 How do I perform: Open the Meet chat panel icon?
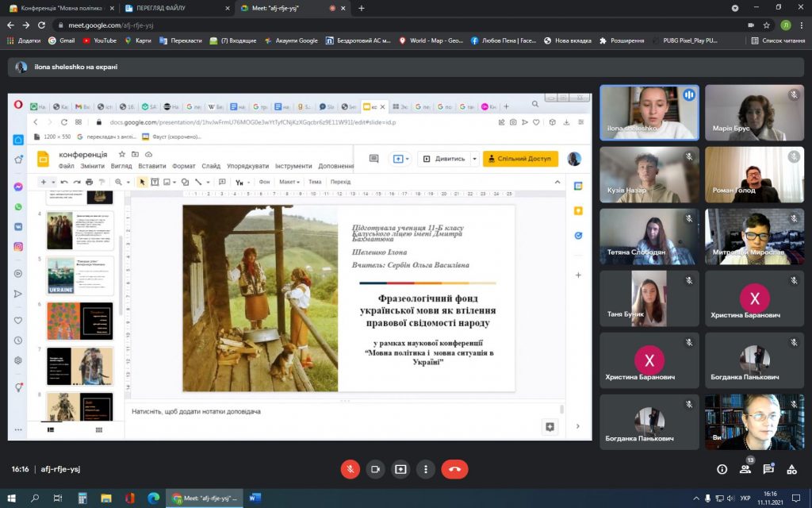coord(768,469)
